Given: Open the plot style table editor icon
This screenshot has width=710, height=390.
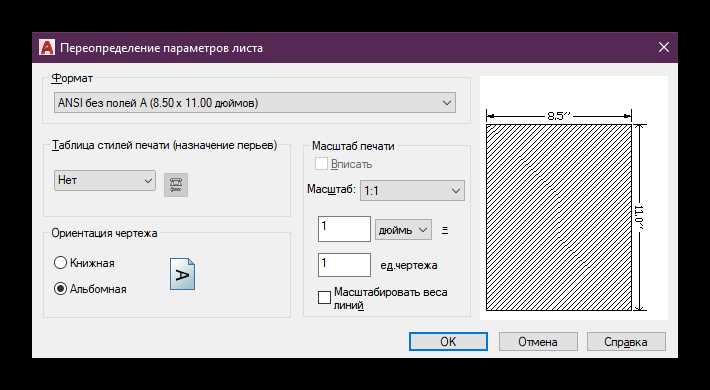Looking at the screenshot, I should (176, 184).
